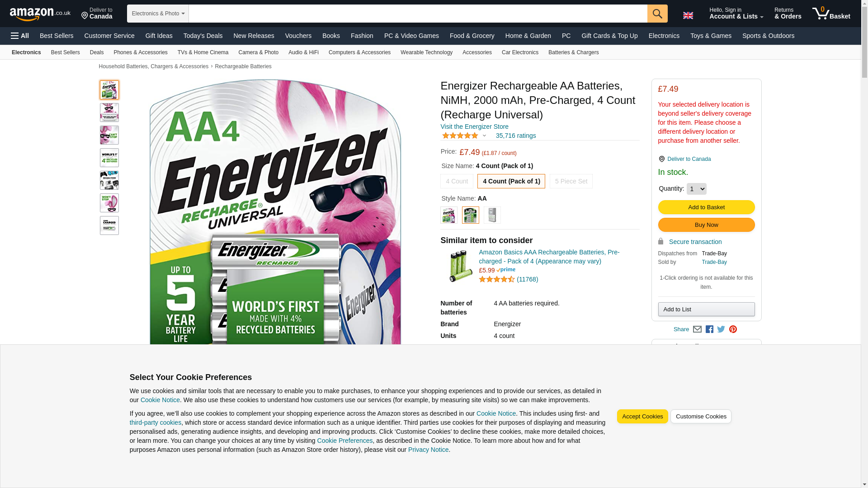Expand the star ratings breakdown arrow
The width and height of the screenshot is (868, 488).
click(x=484, y=136)
